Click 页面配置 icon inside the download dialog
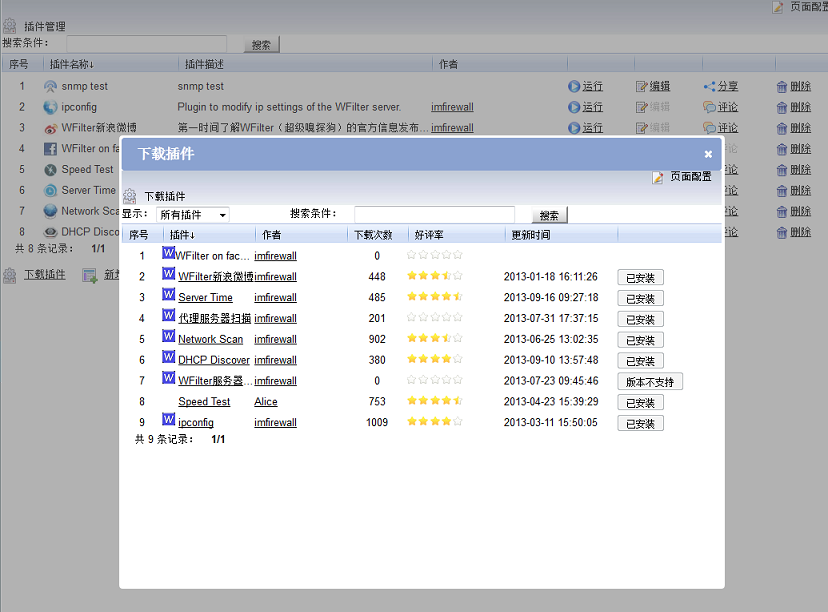Screen dimensions: 828x612 point(658,177)
